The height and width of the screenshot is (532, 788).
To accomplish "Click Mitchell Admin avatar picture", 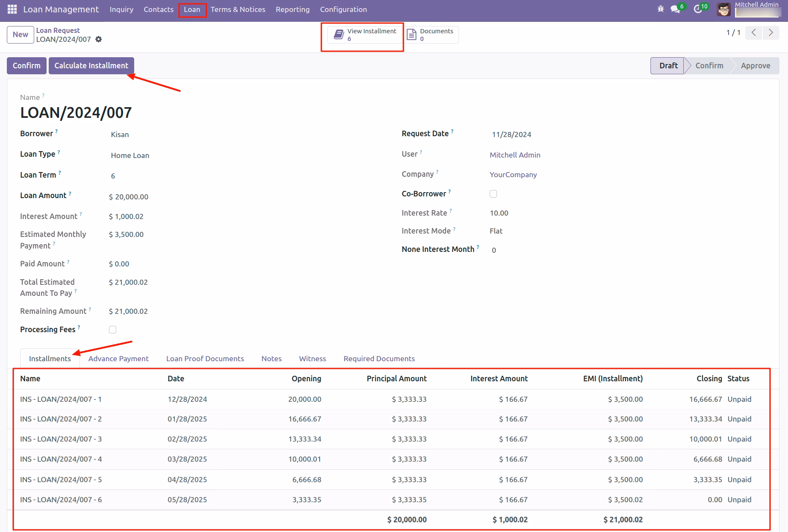I will click(723, 9).
